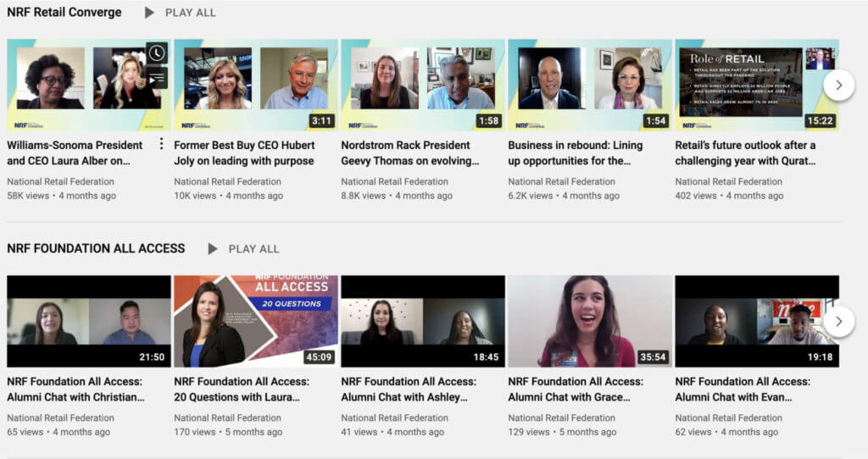Click the title 'Business in rebound: Lining up opportunities'
This screenshot has height=459, width=868.
click(576, 152)
